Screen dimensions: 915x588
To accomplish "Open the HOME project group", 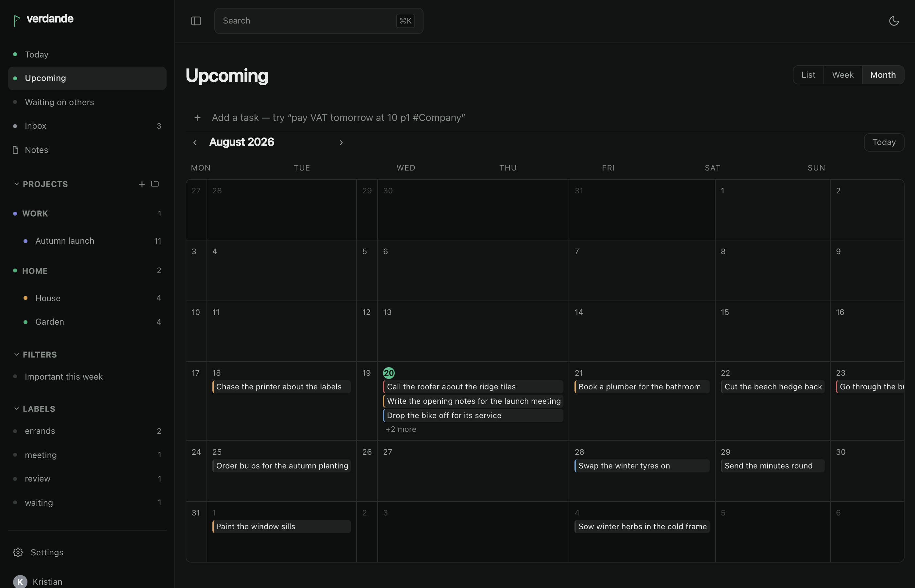I will (x=87, y=271).
